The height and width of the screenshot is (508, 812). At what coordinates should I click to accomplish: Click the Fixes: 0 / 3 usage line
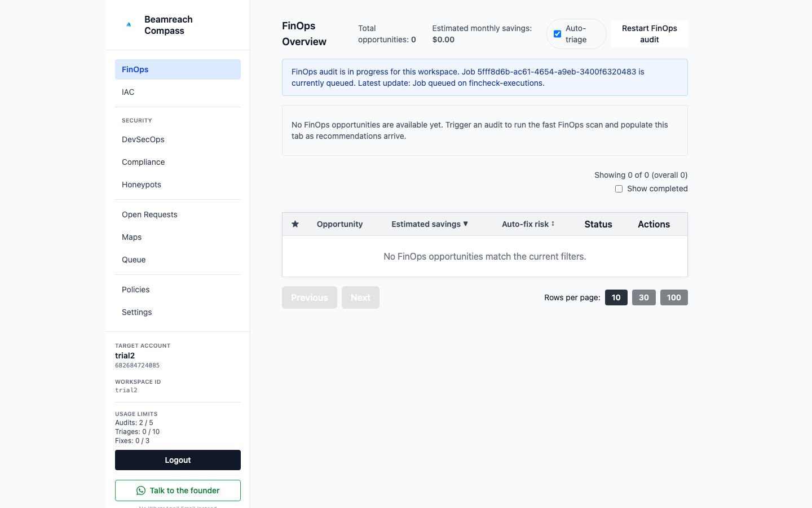[133, 441]
